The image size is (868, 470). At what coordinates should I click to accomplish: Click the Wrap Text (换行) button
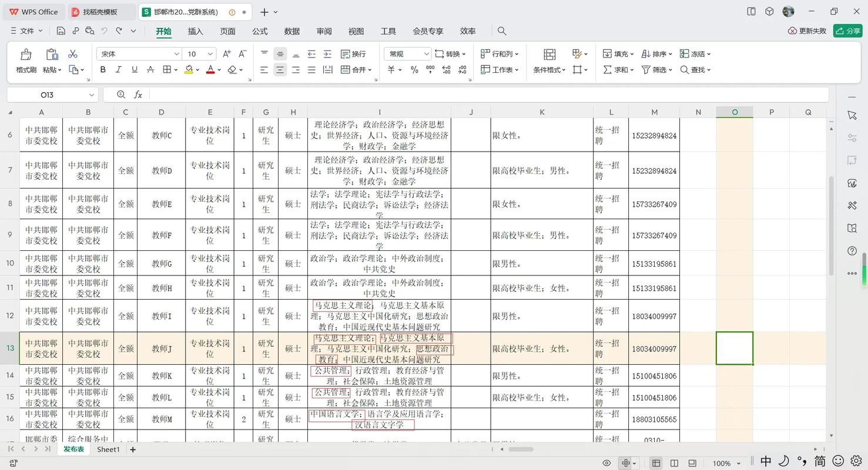click(x=353, y=54)
